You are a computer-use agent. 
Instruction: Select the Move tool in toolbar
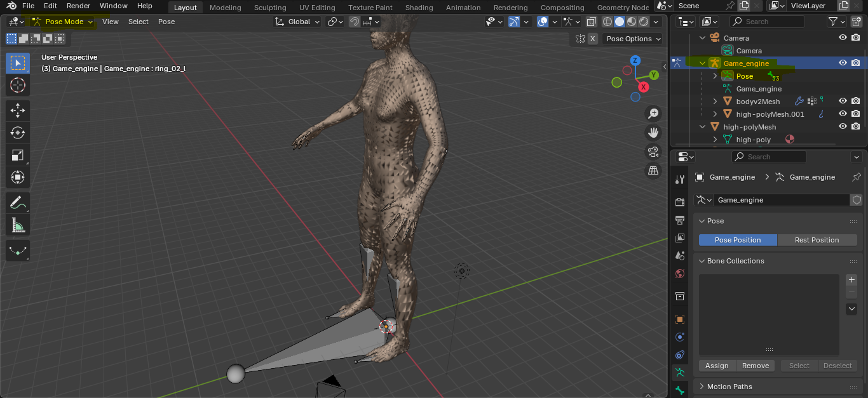point(18,110)
